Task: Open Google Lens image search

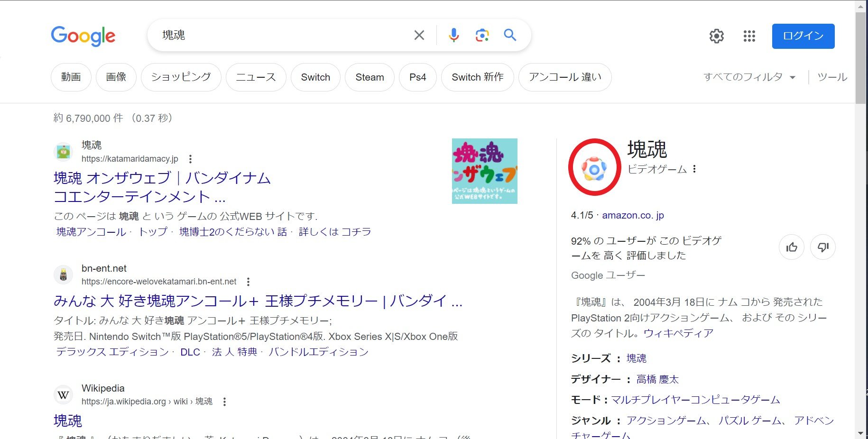Action: pyautogui.click(x=482, y=35)
